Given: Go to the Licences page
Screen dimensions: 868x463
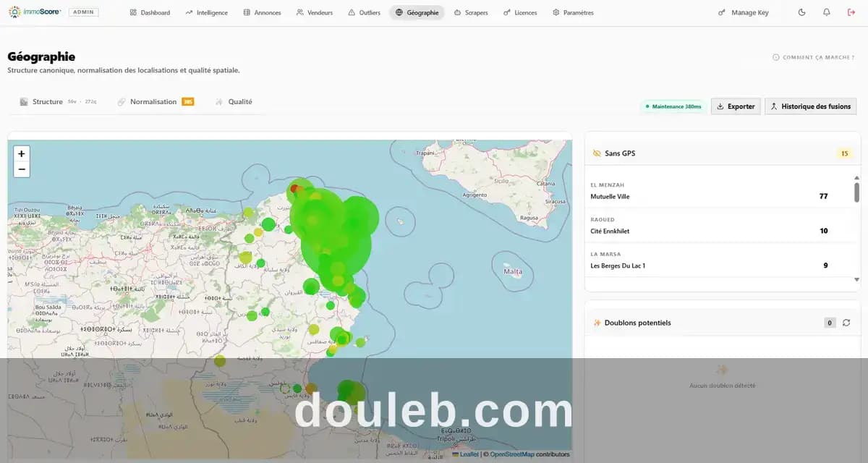Looking at the screenshot, I should pyautogui.click(x=520, y=12).
